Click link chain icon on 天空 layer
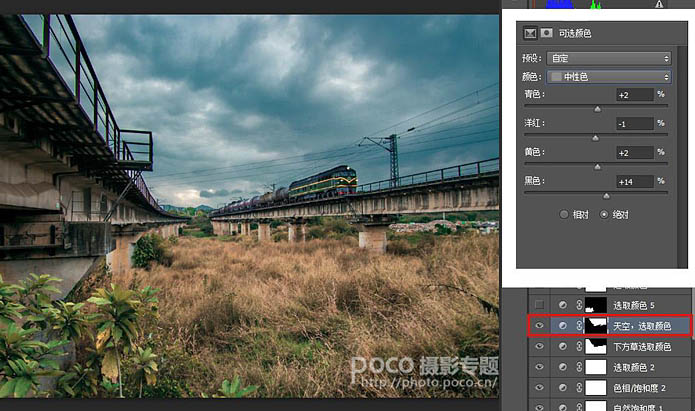Image resolution: width=695 pixels, height=411 pixels. pos(579,325)
